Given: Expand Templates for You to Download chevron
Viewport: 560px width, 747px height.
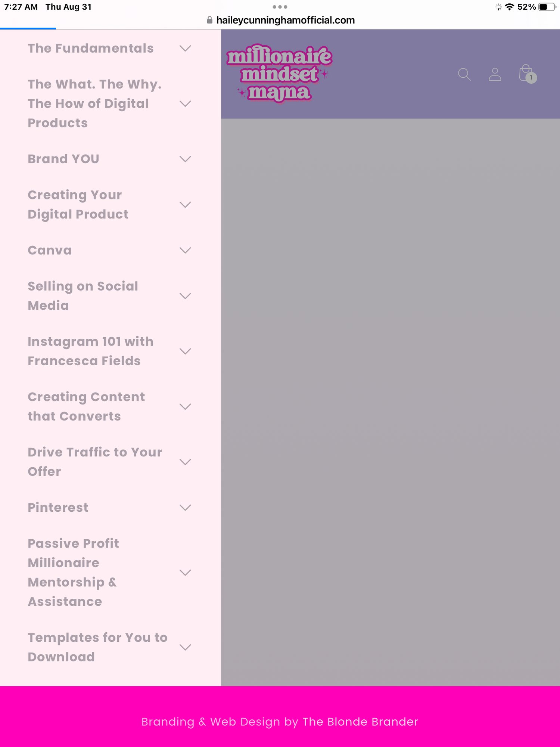Looking at the screenshot, I should [185, 647].
